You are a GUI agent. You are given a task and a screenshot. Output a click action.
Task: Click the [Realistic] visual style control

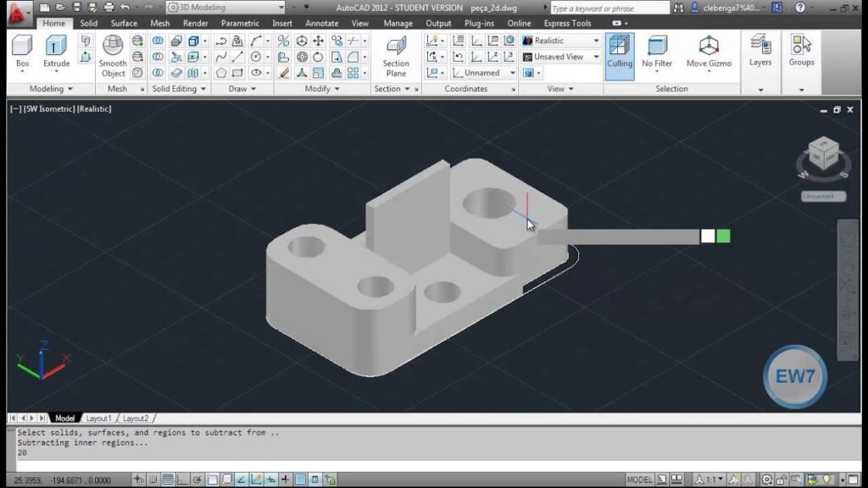click(x=94, y=109)
